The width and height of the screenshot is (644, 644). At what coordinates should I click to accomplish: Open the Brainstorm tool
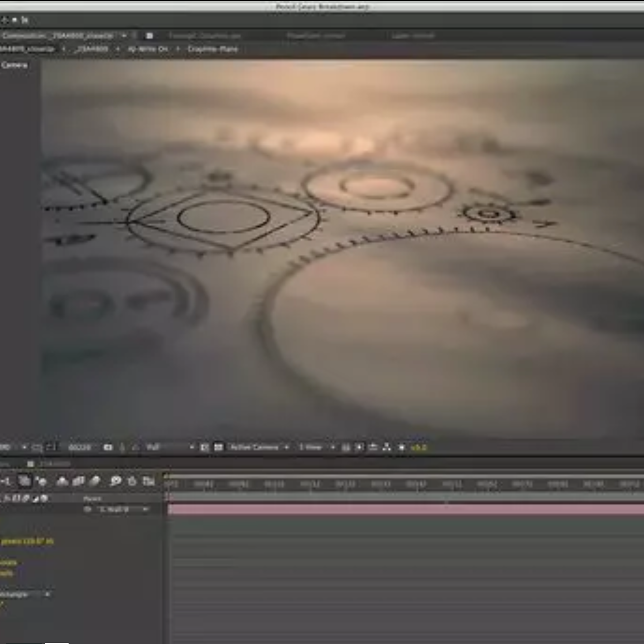[115, 481]
